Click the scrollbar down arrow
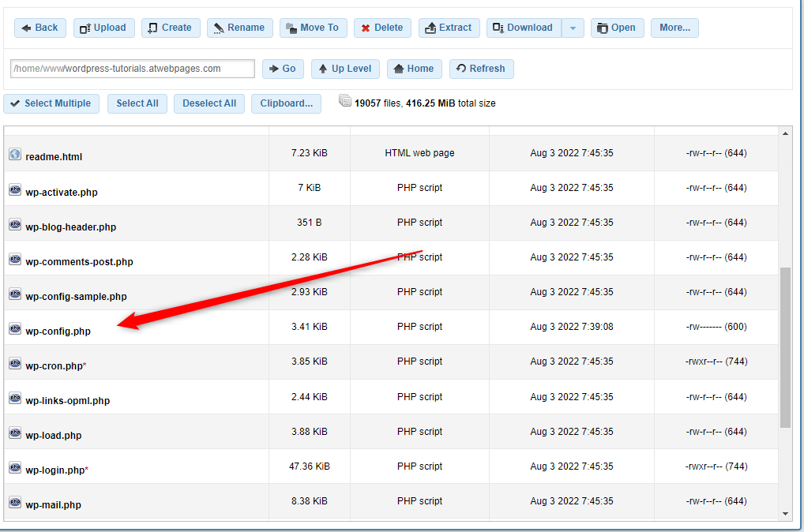 click(785, 514)
